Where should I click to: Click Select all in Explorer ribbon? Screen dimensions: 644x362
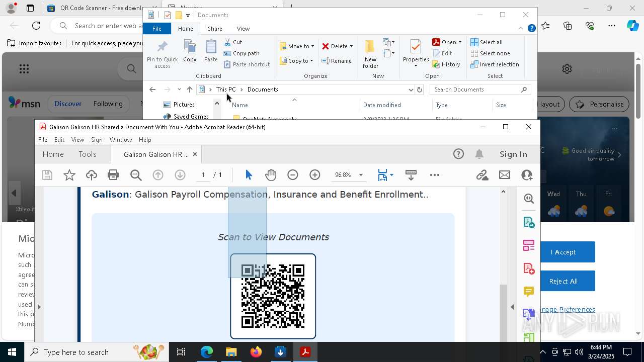point(487,42)
